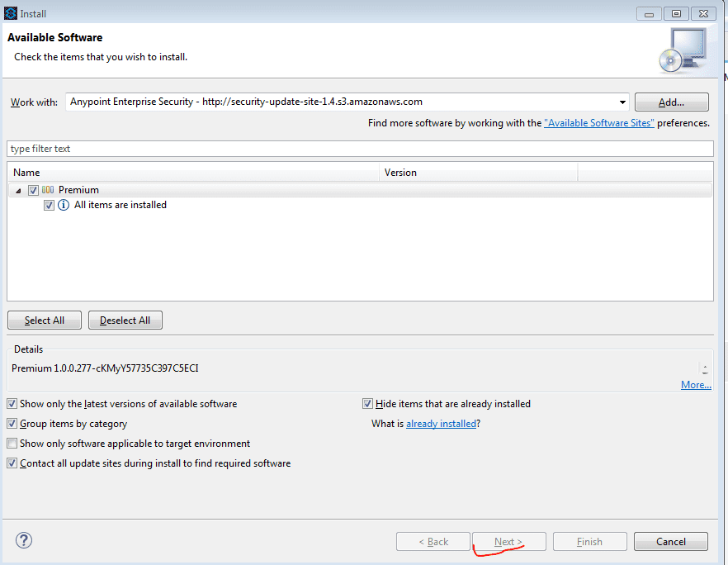
Task: Click Select All button
Action: coord(45,320)
